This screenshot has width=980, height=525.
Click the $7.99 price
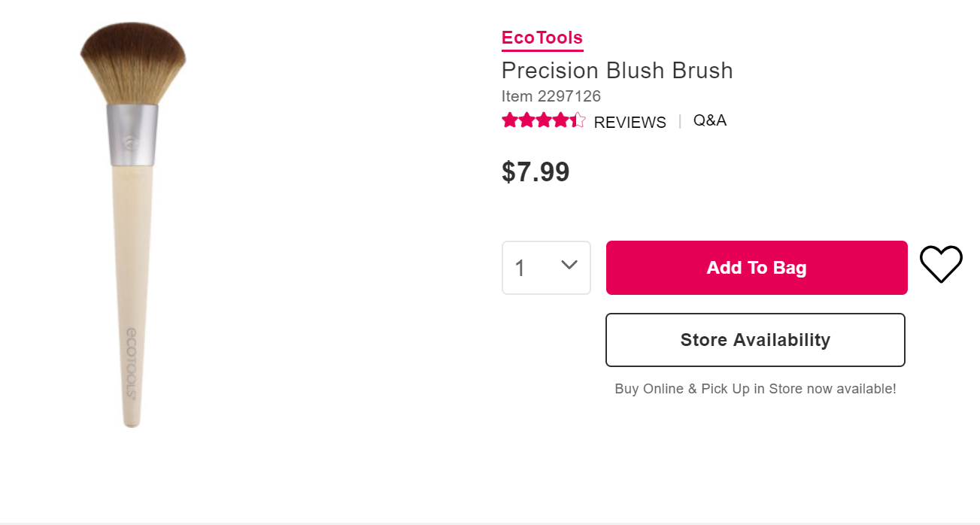click(x=536, y=172)
